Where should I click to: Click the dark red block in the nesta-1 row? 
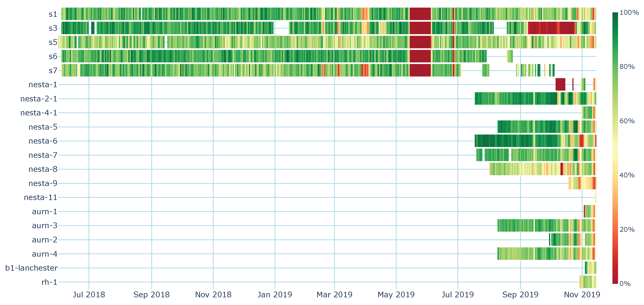[x=560, y=84]
